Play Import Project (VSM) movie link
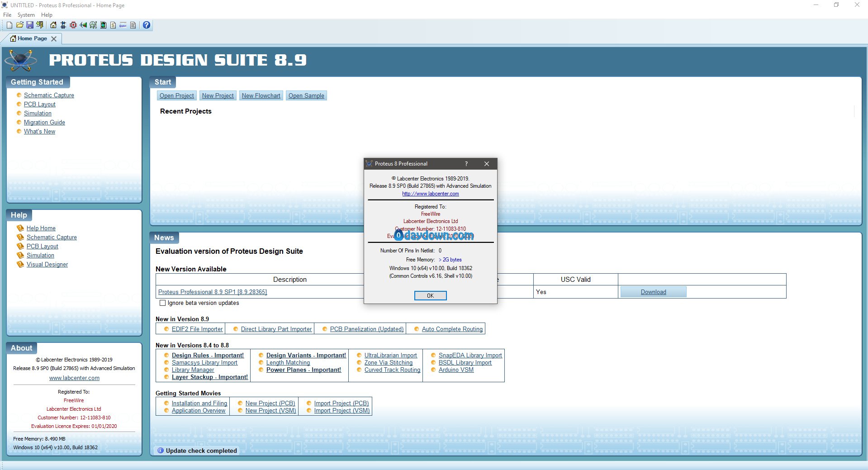The width and height of the screenshot is (868, 470). click(x=342, y=411)
